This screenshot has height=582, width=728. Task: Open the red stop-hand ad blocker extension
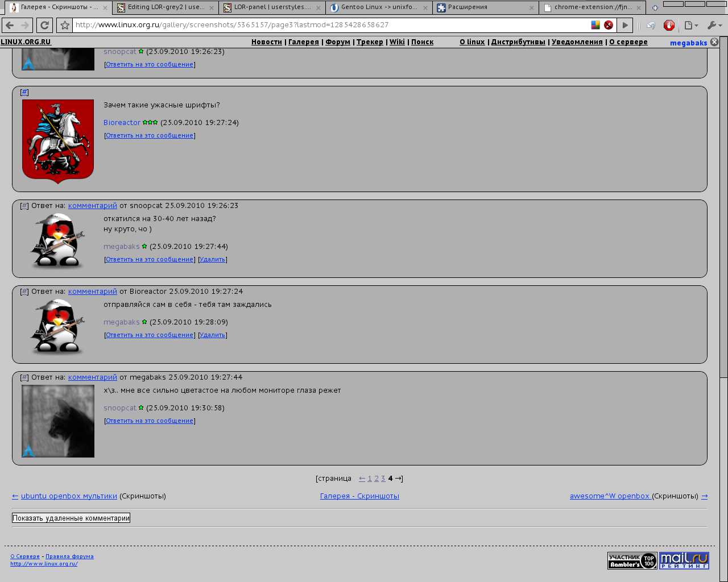click(x=669, y=25)
